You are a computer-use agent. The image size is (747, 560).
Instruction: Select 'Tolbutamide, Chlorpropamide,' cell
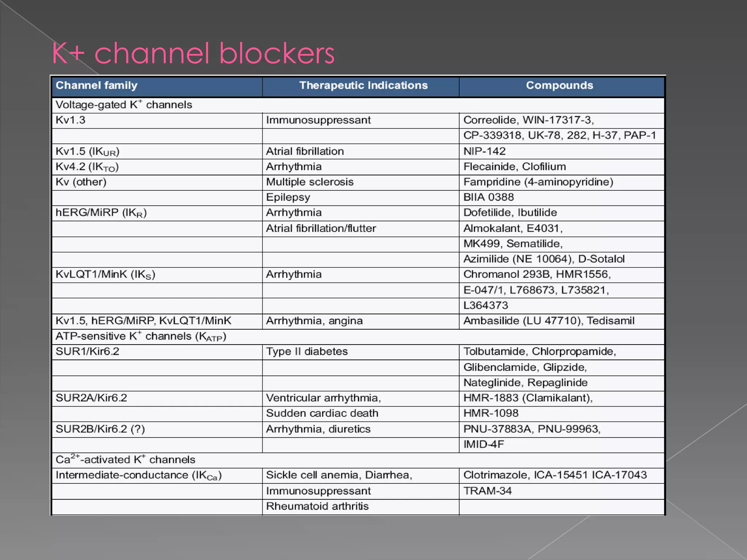562,352
